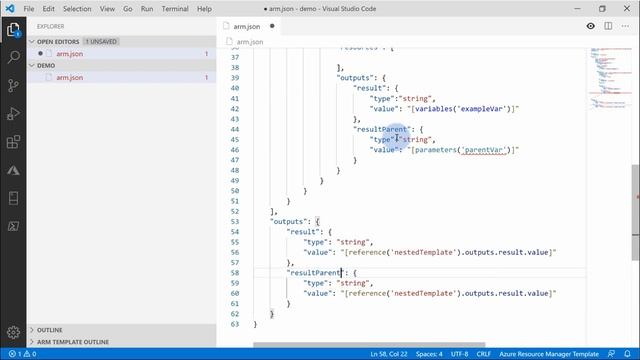The image size is (640, 360).
Task: Click the underlined 'parentVar' text on line 46
Action: coord(484,150)
